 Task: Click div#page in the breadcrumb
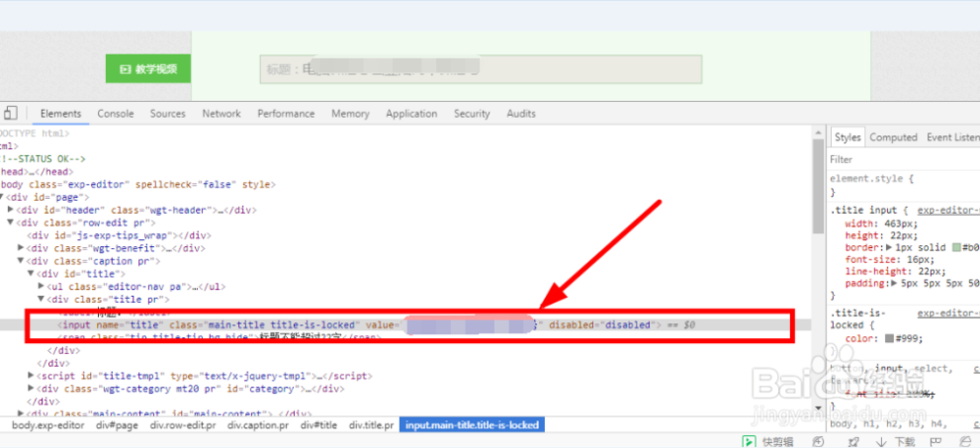[x=117, y=424]
